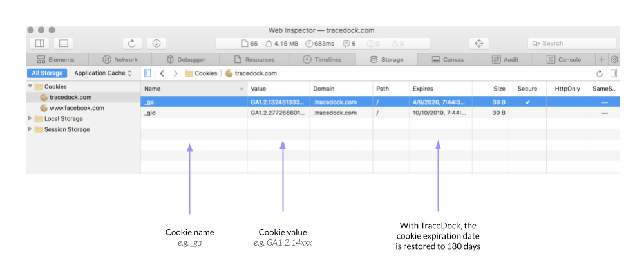Select the Storage tab
Viewport: 644px width, 274px height.
pos(386,59)
